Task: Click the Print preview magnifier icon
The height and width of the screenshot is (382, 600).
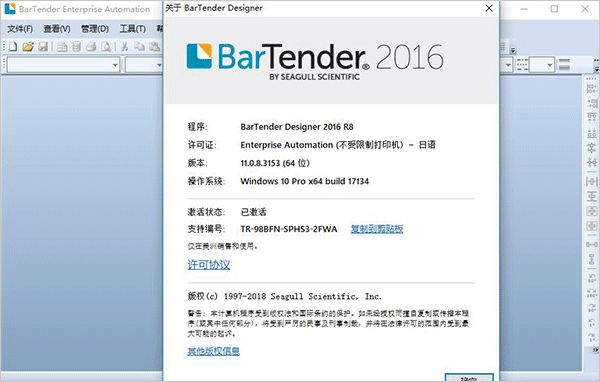Action: (x=106, y=47)
